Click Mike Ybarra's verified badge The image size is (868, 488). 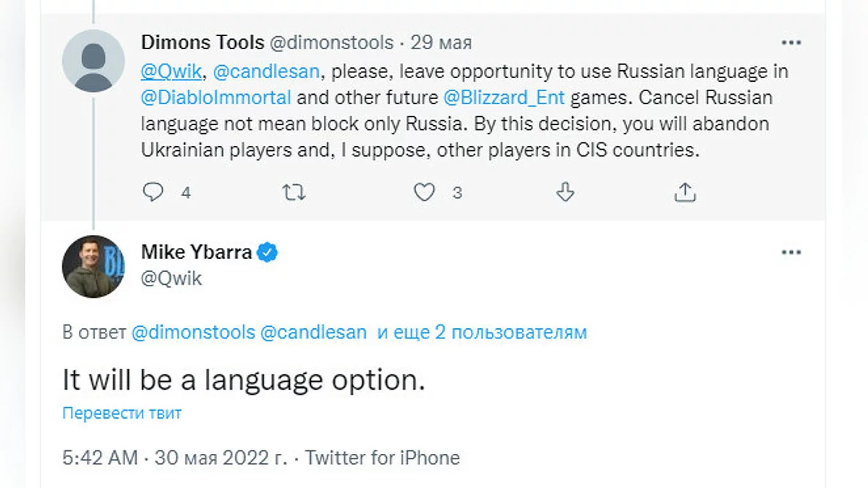point(268,252)
